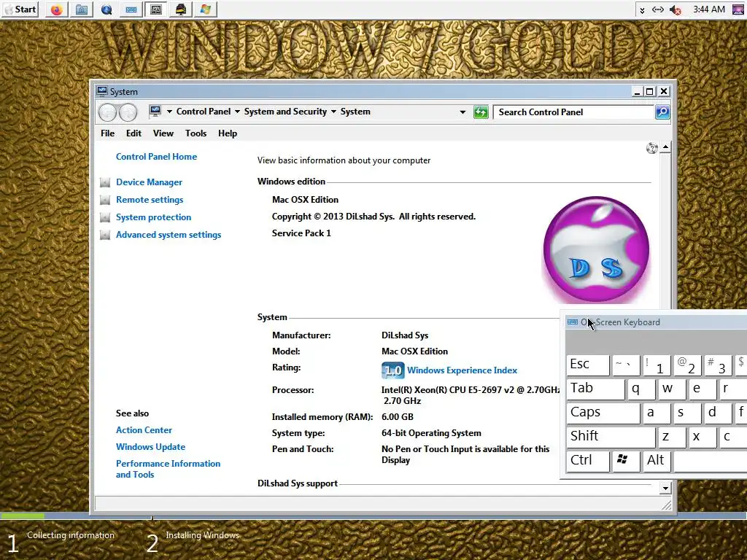
Task: Open Performance Information and Tools link
Action: (x=169, y=469)
